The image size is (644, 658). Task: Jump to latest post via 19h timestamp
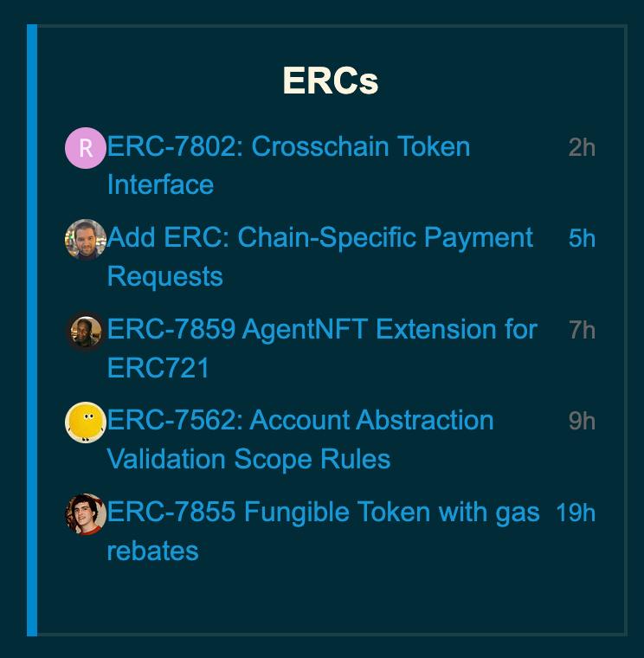[576, 513]
